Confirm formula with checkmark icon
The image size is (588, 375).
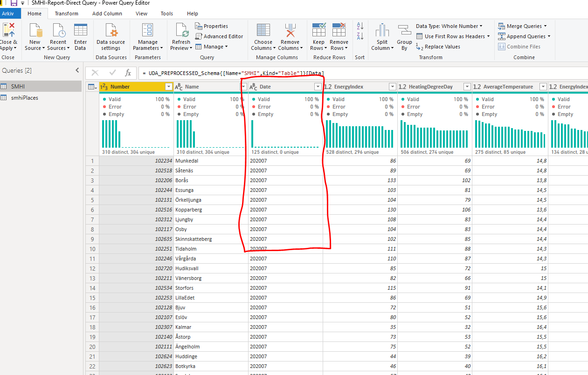click(112, 73)
